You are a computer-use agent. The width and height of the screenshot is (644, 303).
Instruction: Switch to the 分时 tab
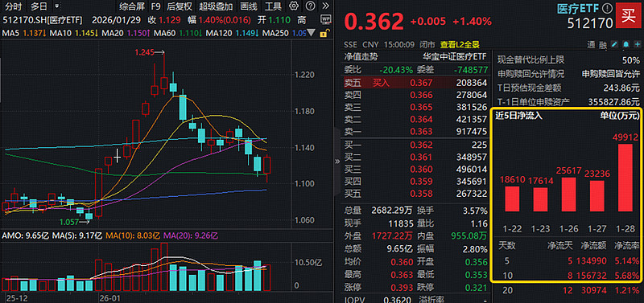click(14, 6)
